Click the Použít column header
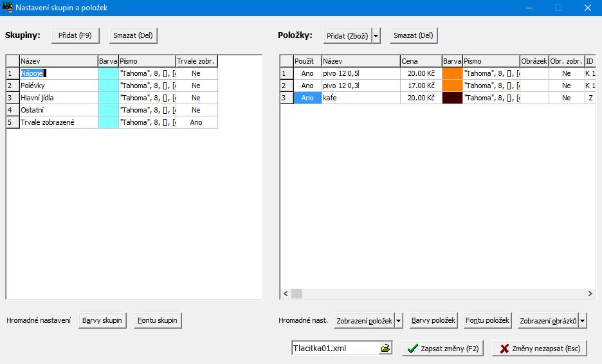The height and width of the screenshot is (364, 602). click(307, 61)
